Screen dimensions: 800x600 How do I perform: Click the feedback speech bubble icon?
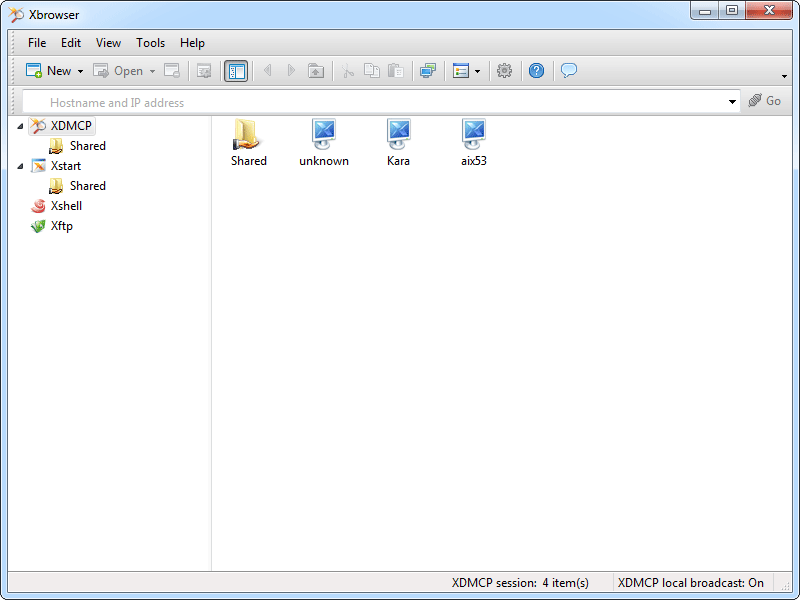click(x=568, y=70)
